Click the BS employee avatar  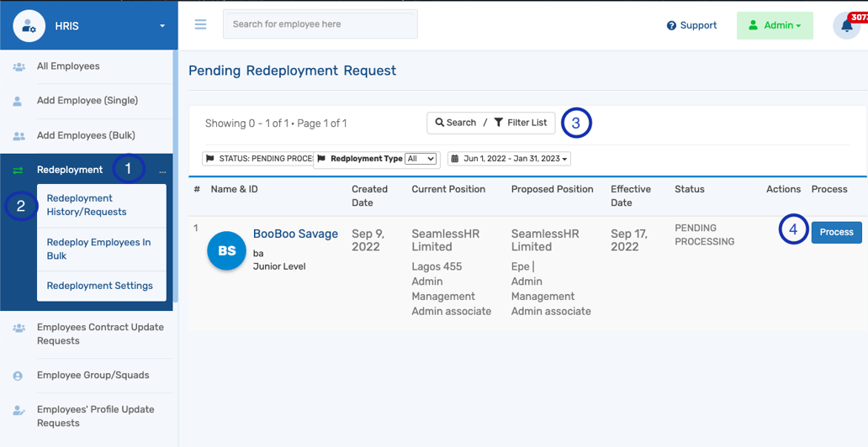coord(226,250)
